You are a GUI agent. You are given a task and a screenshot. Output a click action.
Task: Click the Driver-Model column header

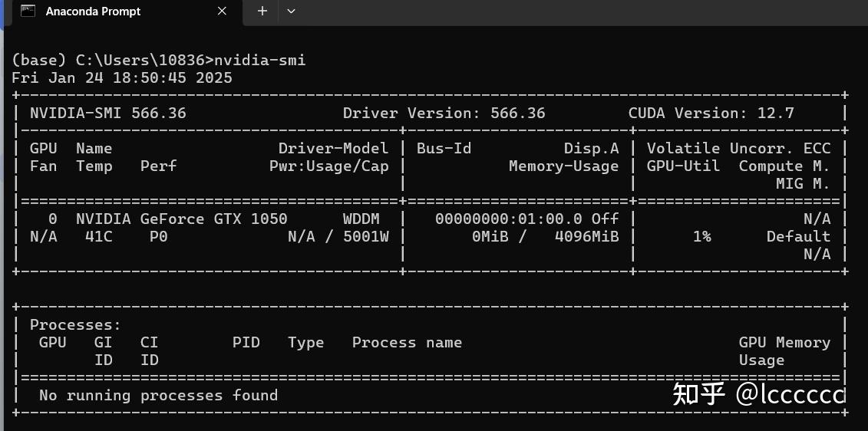point(333,148)
